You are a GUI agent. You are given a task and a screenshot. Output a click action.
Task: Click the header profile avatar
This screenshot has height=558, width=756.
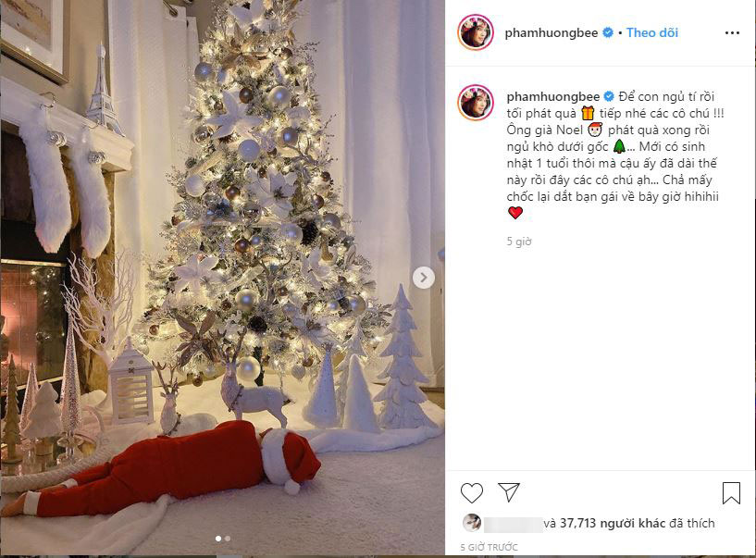pos(476,32)
